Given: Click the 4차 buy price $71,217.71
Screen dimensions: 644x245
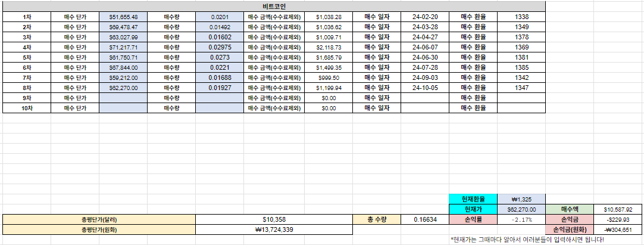Looking at the screenshot, I should point(123,47).
